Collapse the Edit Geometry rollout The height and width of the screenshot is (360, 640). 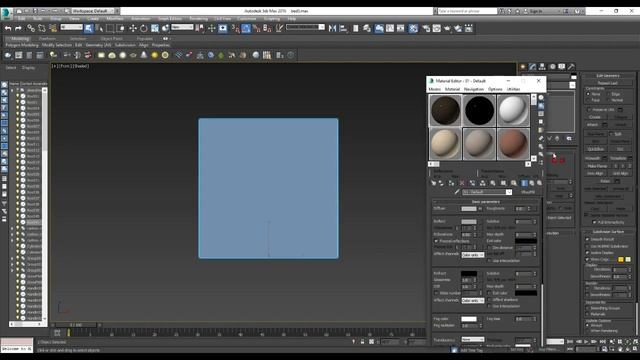coord(608,76)
